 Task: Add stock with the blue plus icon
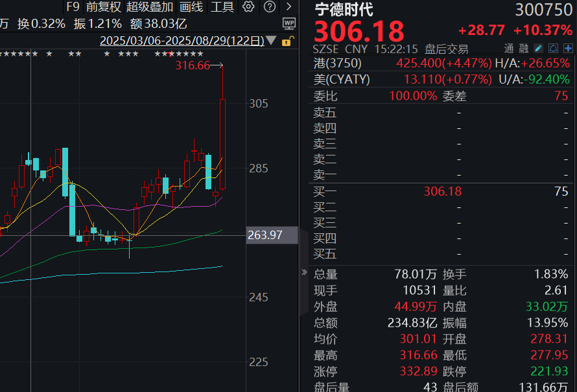click(568, 48)
